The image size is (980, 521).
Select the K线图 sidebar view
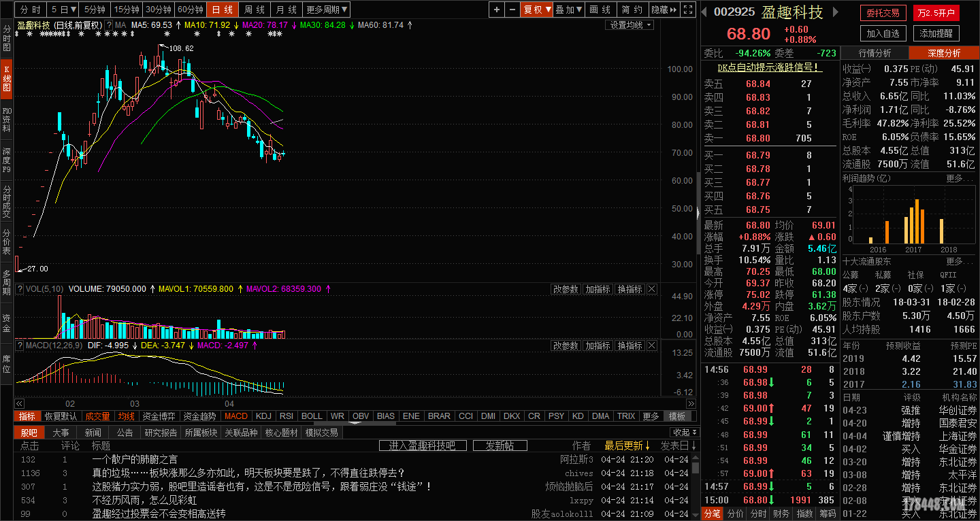(6, 78)
